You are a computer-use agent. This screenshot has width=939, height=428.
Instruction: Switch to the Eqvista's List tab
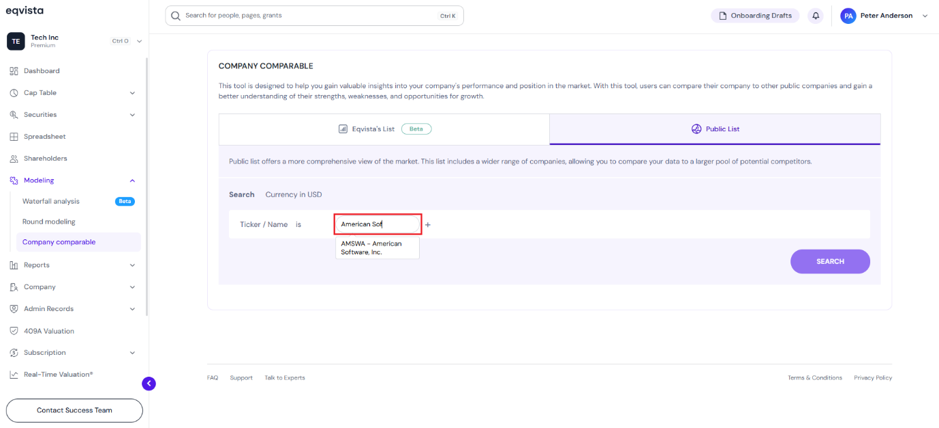tap(384, 129)
